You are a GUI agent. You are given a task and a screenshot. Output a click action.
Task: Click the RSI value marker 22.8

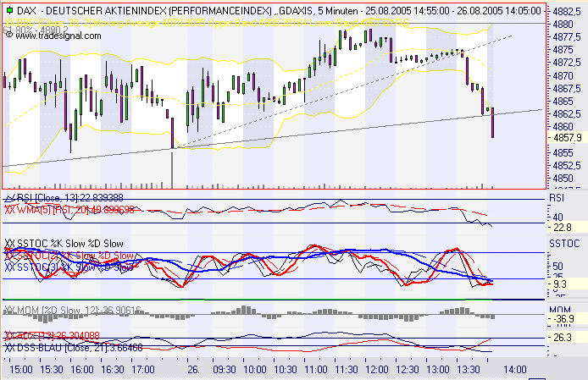567,228
